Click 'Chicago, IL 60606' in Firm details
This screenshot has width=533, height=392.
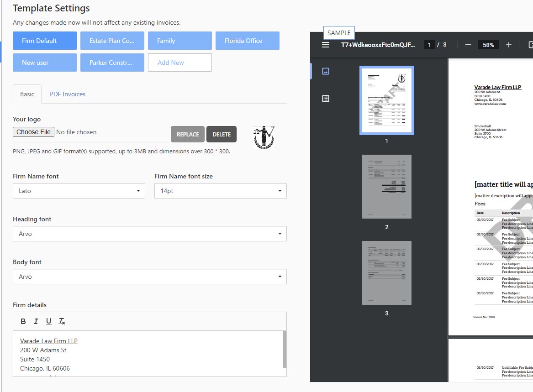point(45,369)
